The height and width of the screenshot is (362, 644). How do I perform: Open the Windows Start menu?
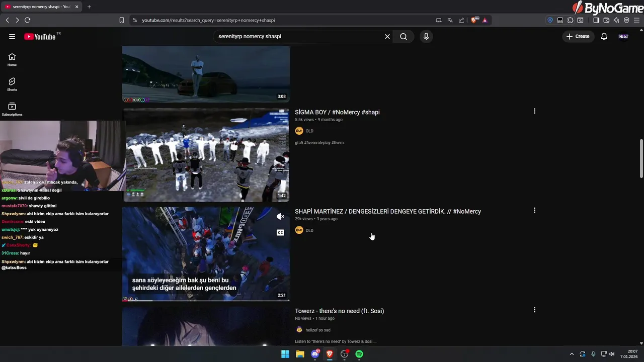pyautogui.click(x=285, y=354)
